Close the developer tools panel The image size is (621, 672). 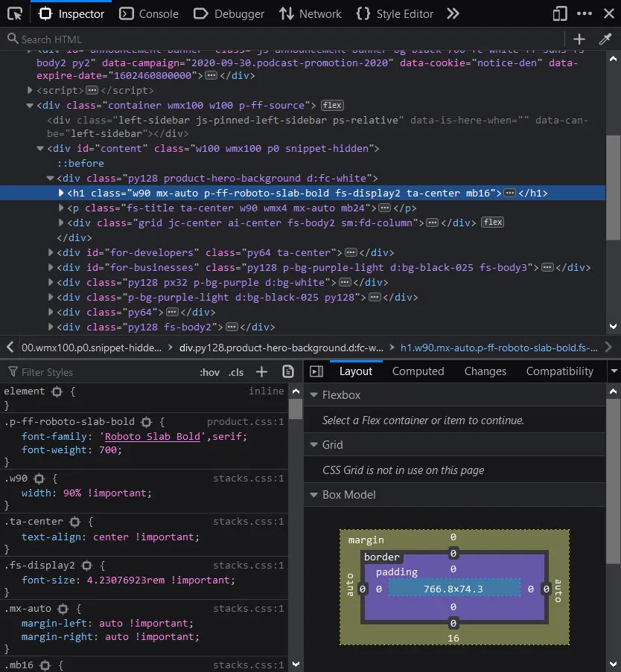(x=609, y=13)
